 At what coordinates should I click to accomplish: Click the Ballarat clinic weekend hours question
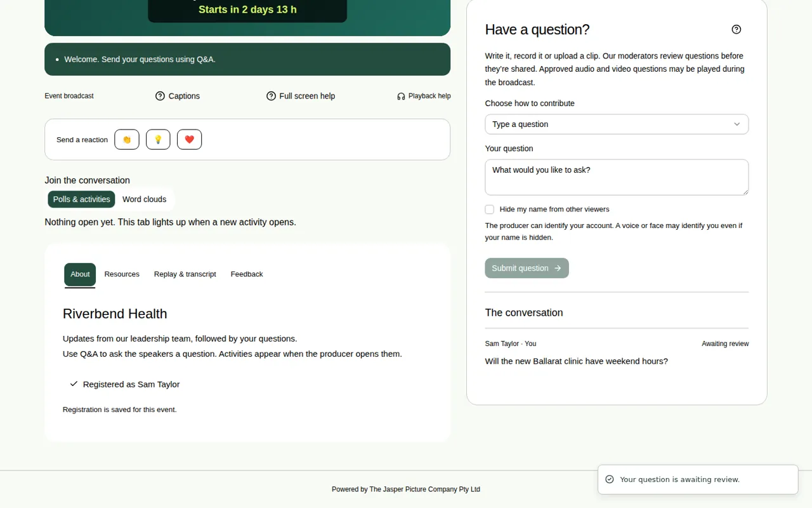[x=577, y=361]
